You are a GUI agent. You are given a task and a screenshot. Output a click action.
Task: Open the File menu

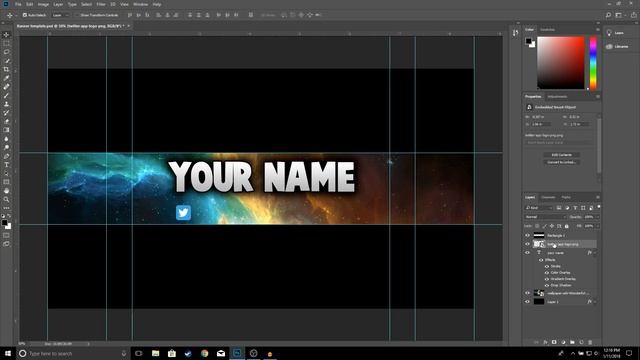tap(18, 4)
